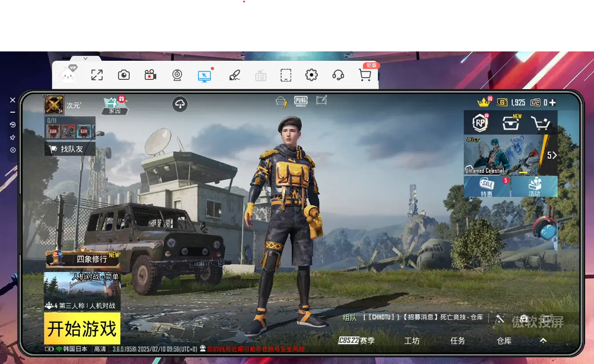Add UC currency with plus button
This screenshot has height=364, width=594.
pyautogui.click(x=552, y=102)
